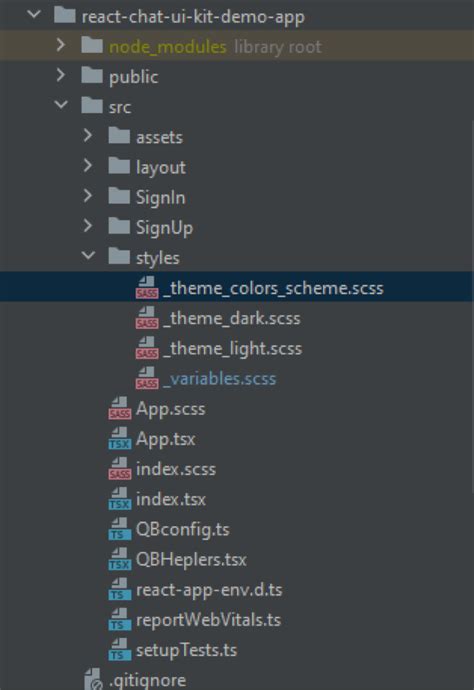Expand the layout folder chevron
The width and height of the screenshot is (474, 690).
88,165
